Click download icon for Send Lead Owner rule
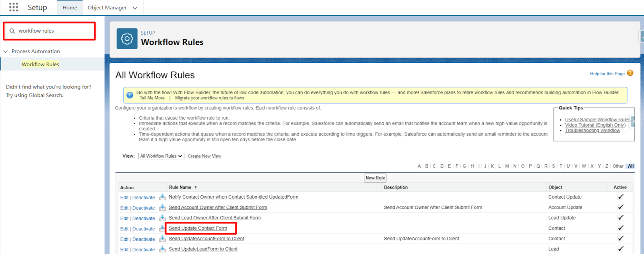644x254 pixels. pos(162,218)
